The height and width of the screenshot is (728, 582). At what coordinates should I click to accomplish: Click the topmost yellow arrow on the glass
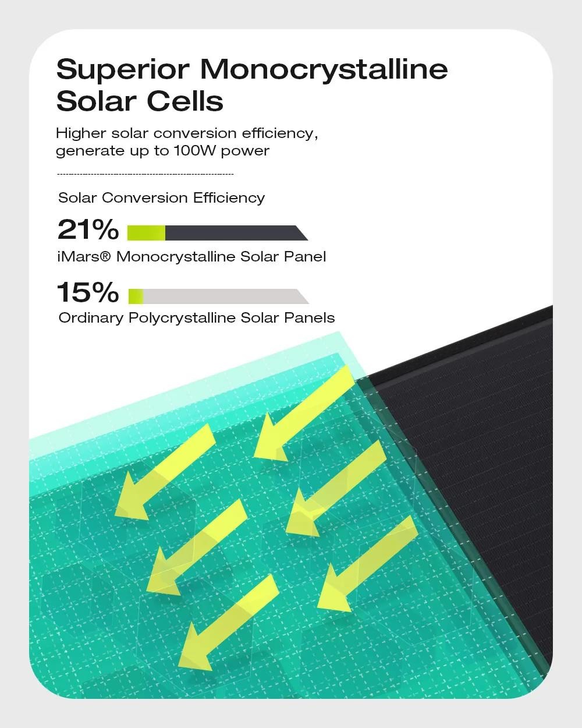tap(303, 415)
